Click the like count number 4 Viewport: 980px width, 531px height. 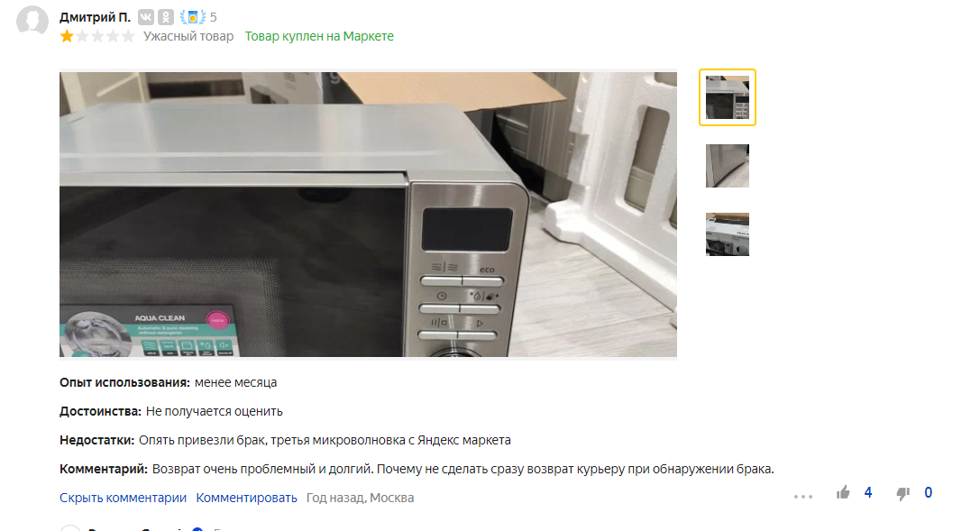[x=868, y=493]
